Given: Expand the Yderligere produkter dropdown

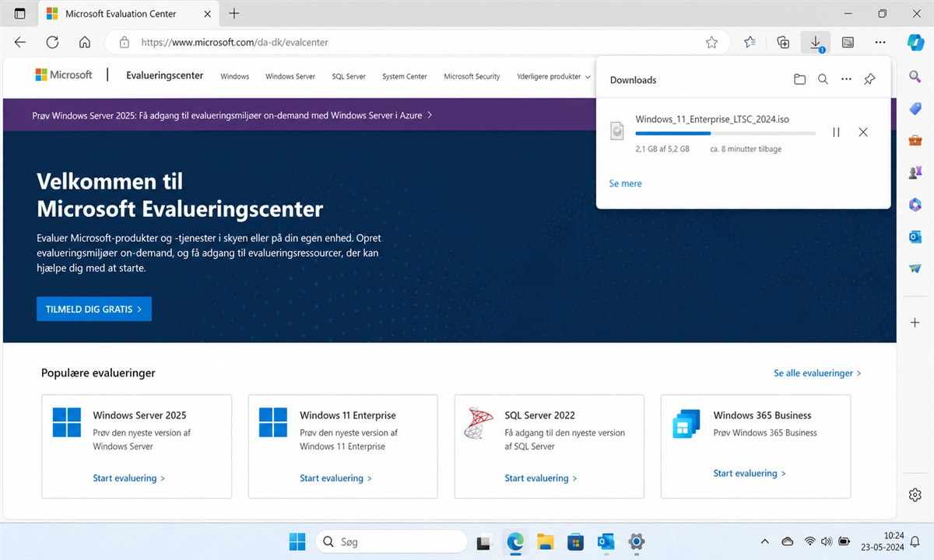Looking at the screenshot, I should pyautogui.click(x=553, y=76).
